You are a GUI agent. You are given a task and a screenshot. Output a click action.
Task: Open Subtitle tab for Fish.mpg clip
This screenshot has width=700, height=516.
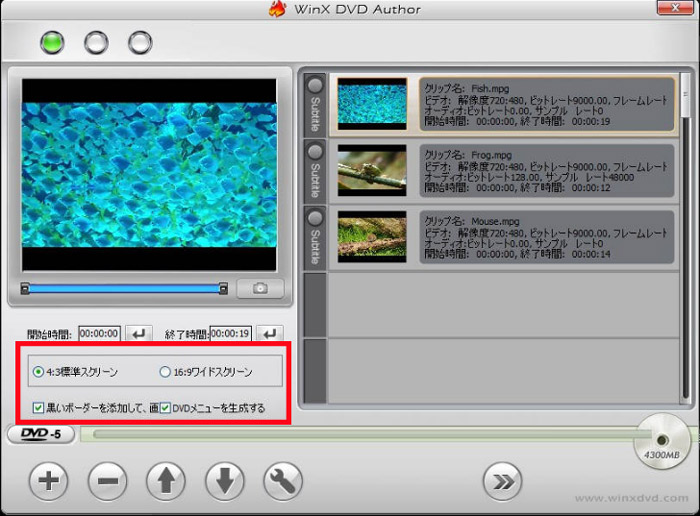coord(314,105)
